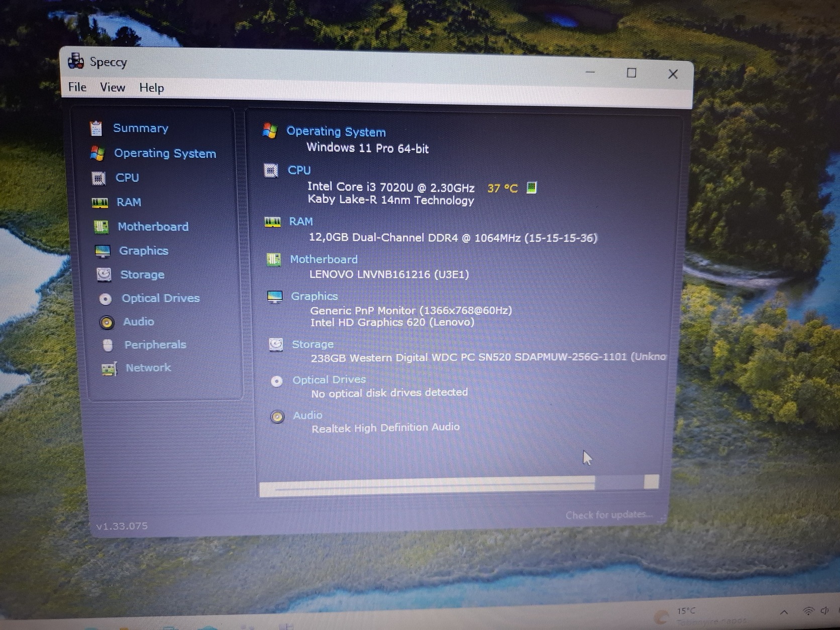Image resolution: width=840 pixels, height=630 pixels.
Task: Select the Intel HD Graphics 620 line
Action: [x=392, y=323]
